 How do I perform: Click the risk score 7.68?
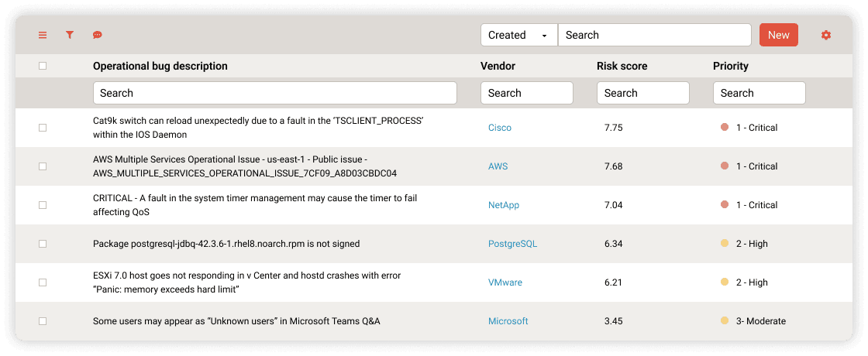point(613,166)
